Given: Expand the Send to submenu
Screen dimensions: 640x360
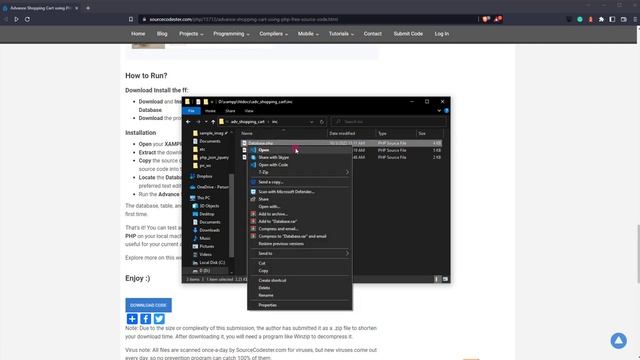Looking at the screenshot, I should point(300,253).
